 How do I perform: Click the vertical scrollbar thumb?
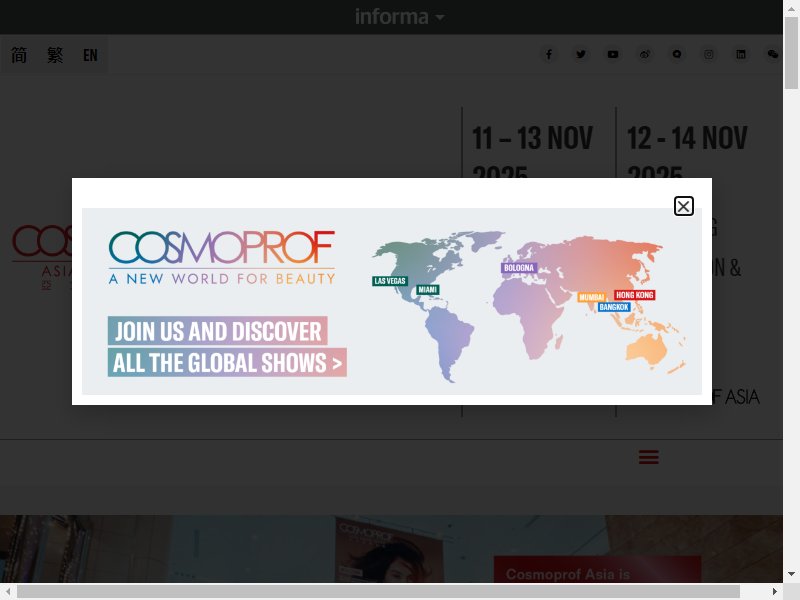(791, 53)
